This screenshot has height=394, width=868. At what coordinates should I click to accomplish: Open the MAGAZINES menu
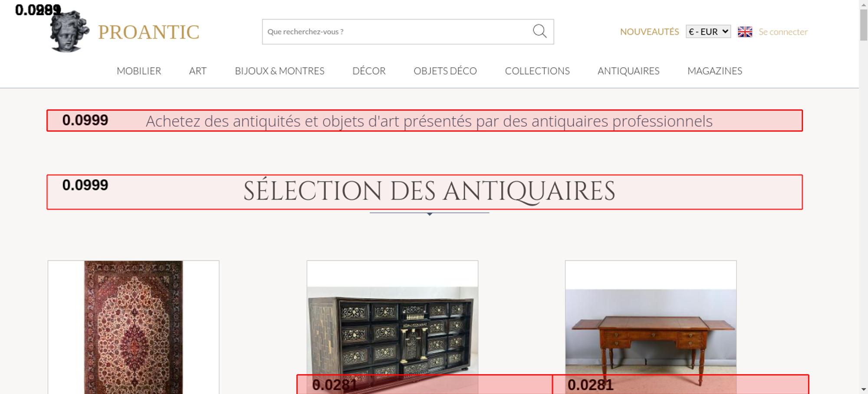tap(715, 71)
